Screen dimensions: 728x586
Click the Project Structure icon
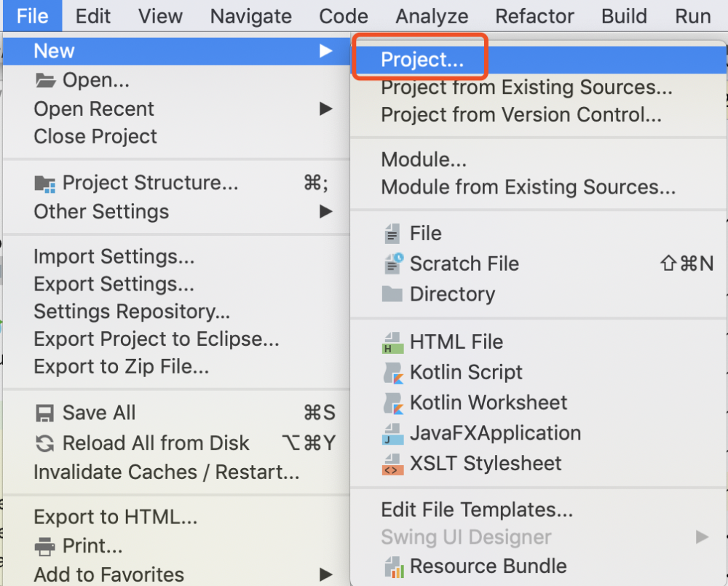(x=45, y=183)
